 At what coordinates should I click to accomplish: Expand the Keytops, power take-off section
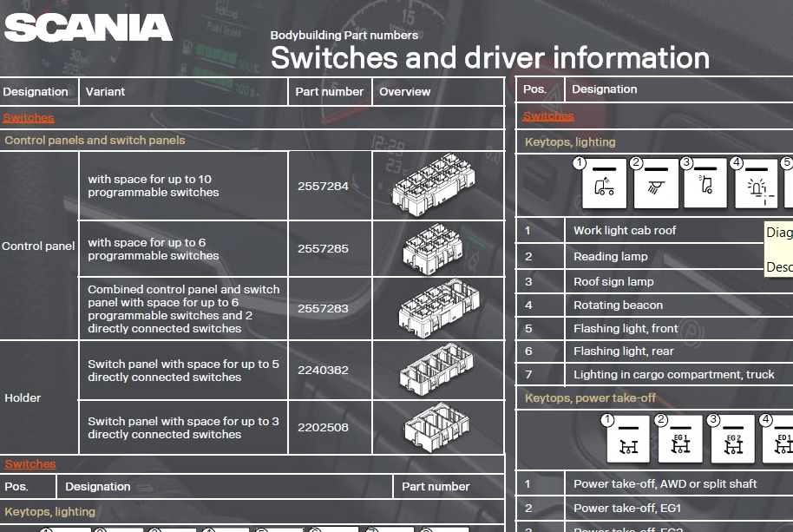pyautogui.click(x=588, y=398)
